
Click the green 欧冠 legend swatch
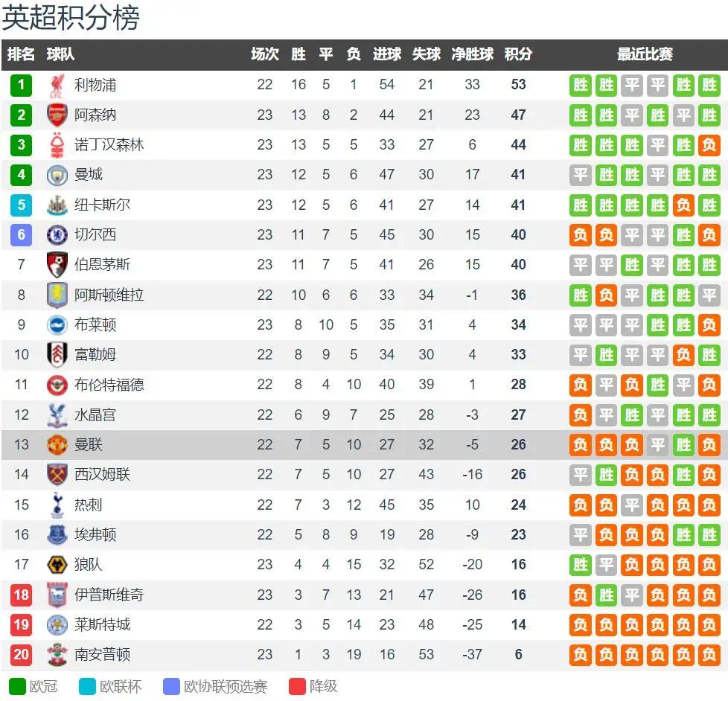[17, 686]
